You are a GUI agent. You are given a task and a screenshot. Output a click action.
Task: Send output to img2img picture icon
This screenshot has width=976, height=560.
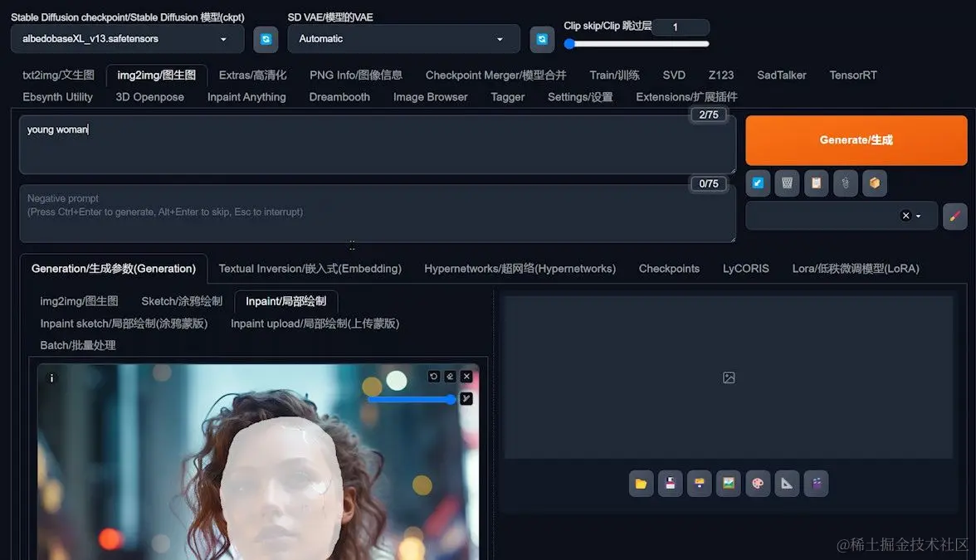coord(729,484)
